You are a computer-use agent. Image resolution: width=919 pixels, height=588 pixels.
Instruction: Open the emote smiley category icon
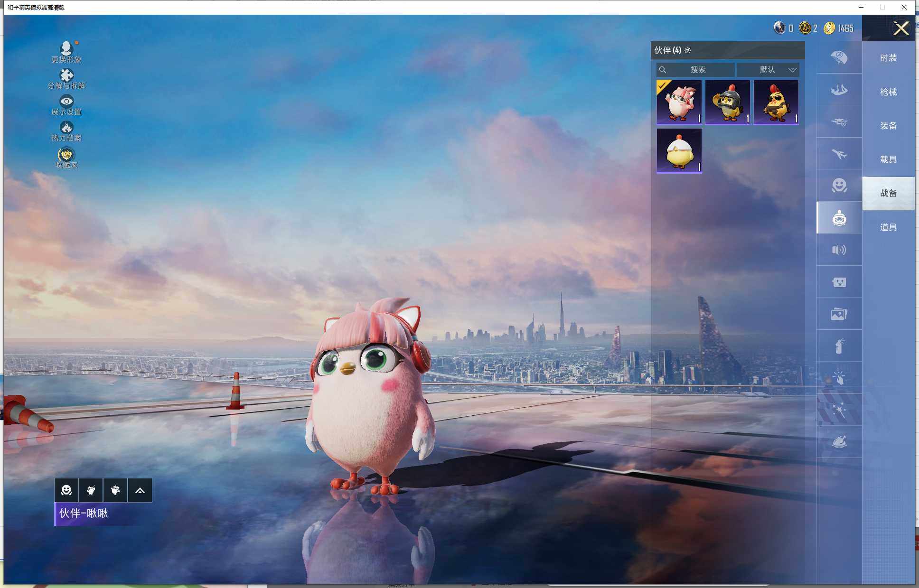tap(839, 185)
